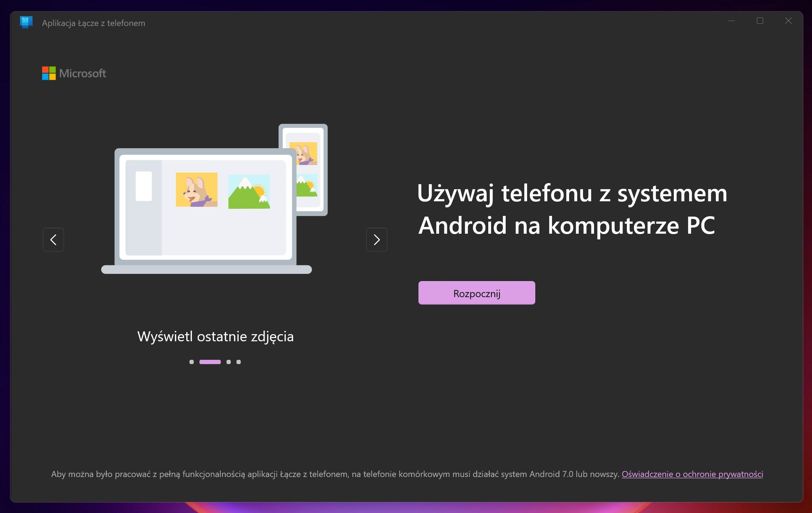The height and width of the screenshot is (513, 812).
Task: Click the Phone Link app icon in title bar
Action: point(26,22)
